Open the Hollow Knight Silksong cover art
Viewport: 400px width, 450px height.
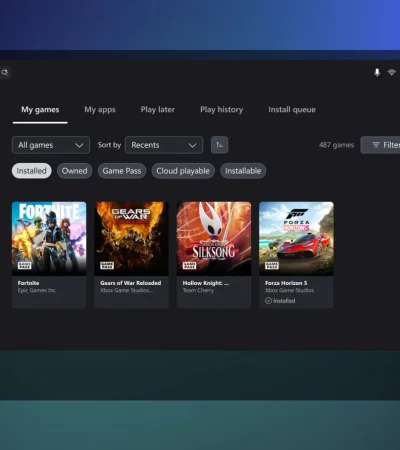click(214, 239)
